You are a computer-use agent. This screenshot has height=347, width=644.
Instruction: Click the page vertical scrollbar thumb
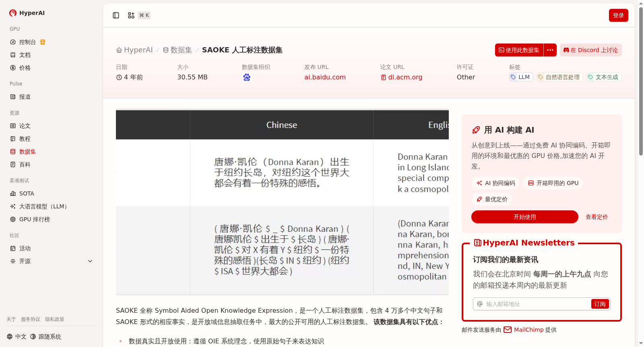coord(641,81)
